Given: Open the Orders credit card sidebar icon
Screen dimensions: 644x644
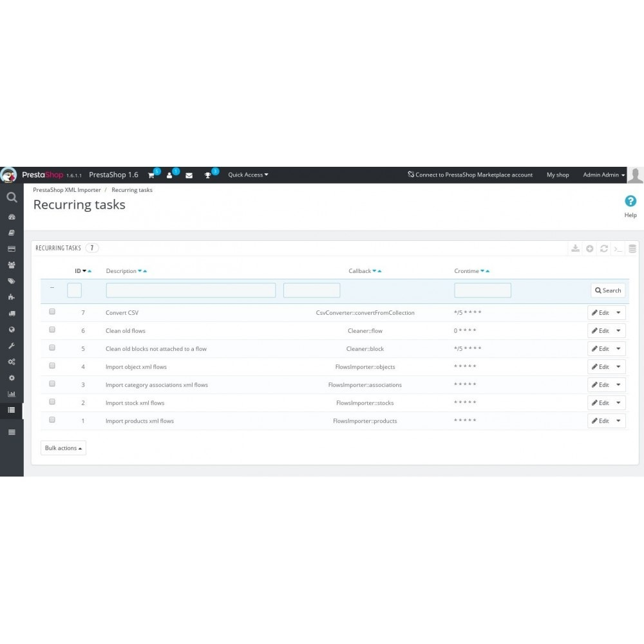Looking at the screenshot, I should [x=12, y=249].
